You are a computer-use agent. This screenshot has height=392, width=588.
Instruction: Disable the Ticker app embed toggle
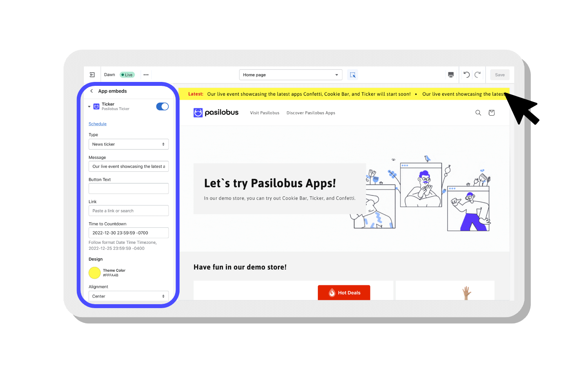click(162, 107)
